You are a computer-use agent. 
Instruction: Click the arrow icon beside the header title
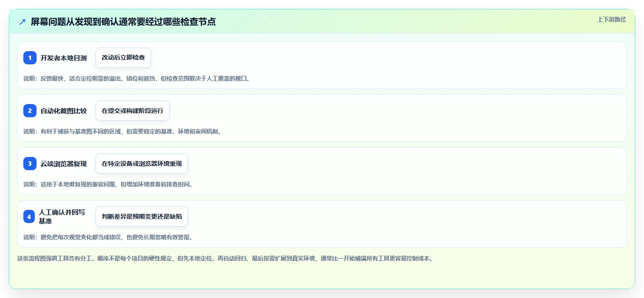[x=22, y=22]
